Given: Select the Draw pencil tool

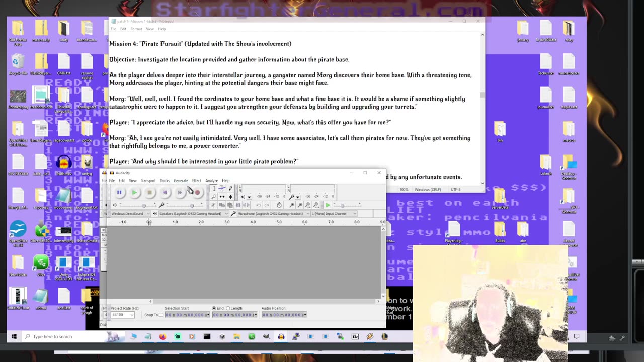Looking at the screenshot, I should (x=230, y=188).
